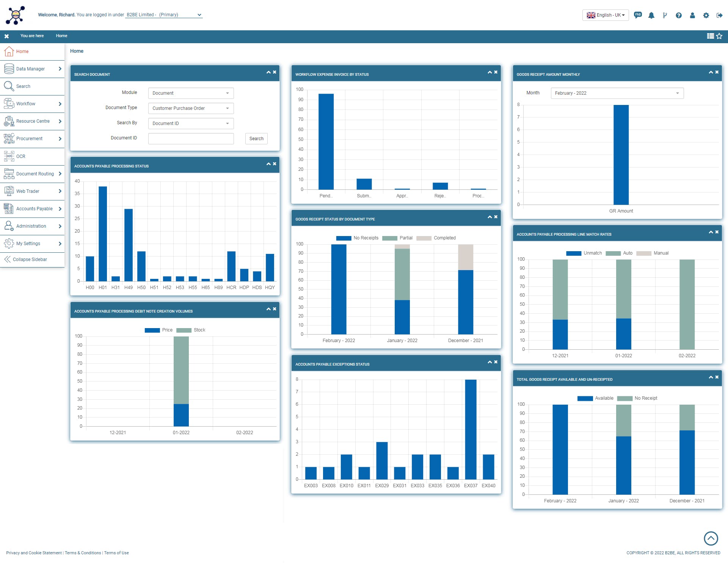Open the FAQ chat icon
Image resolution: width=728 pixels, height=563 pixels.
point(638,15)
